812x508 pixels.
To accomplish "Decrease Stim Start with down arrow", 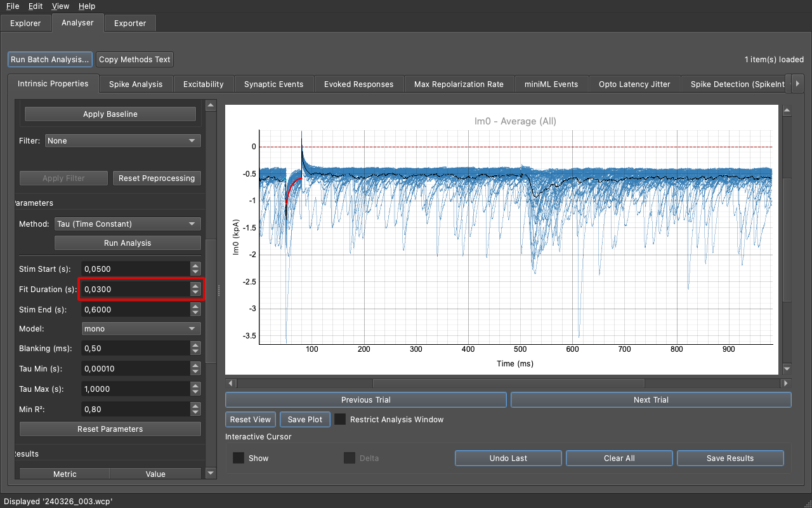I will click(x=195, y=273).
